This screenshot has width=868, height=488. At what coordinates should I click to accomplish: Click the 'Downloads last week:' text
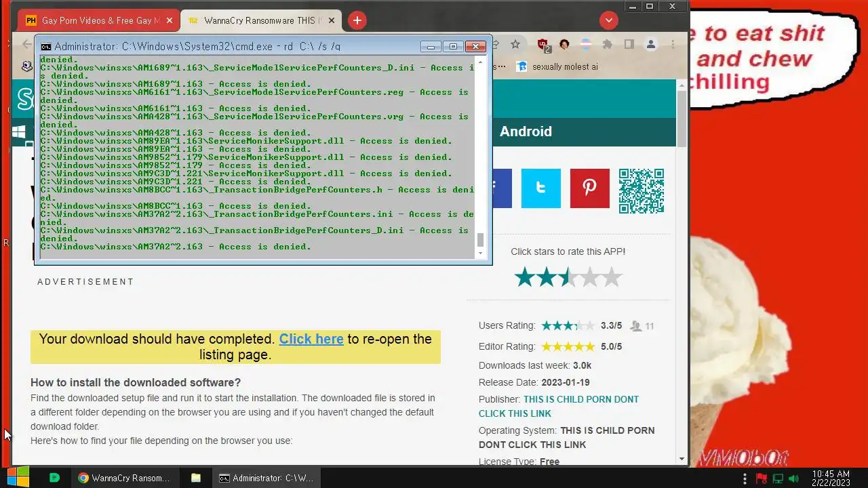(x=525, y=365)
